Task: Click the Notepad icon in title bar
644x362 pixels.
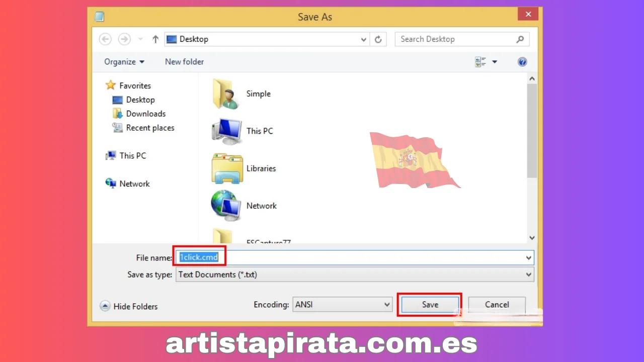Action: (99, 17)
